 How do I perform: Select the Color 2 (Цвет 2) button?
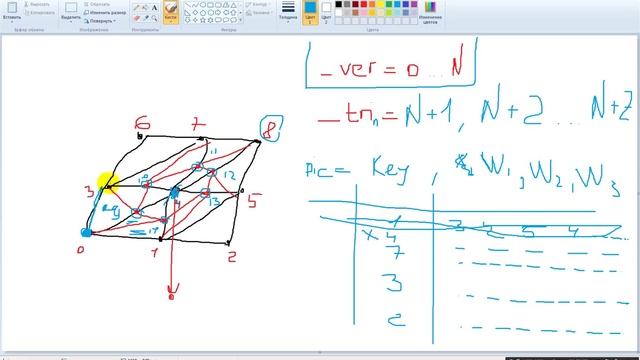click(x=326, y=12)
